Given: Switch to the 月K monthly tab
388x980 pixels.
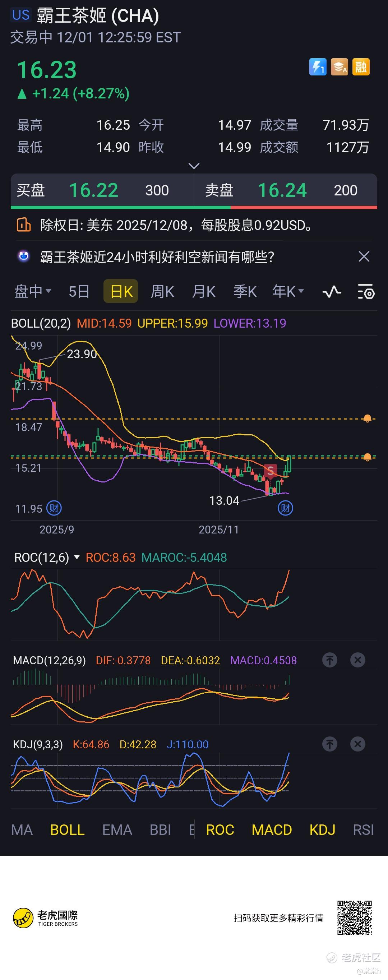Looking at the screenshot, I should 203,291.
